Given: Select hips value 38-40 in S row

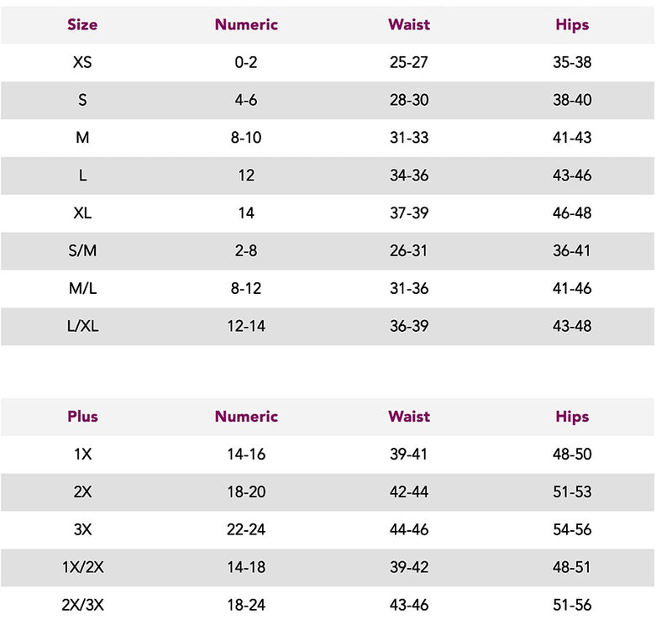Looking at the screenshot, I should pyautogui.click(x=572, y=100).
